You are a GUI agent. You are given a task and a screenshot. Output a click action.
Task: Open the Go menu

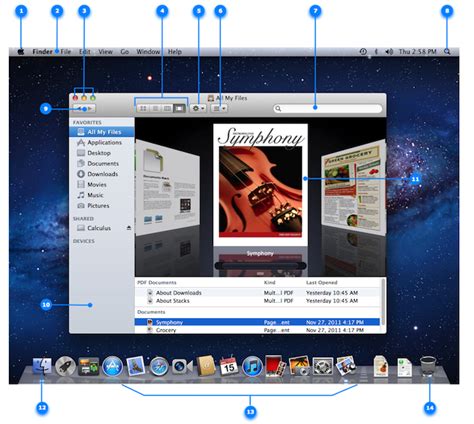click(x=125, y=52)
